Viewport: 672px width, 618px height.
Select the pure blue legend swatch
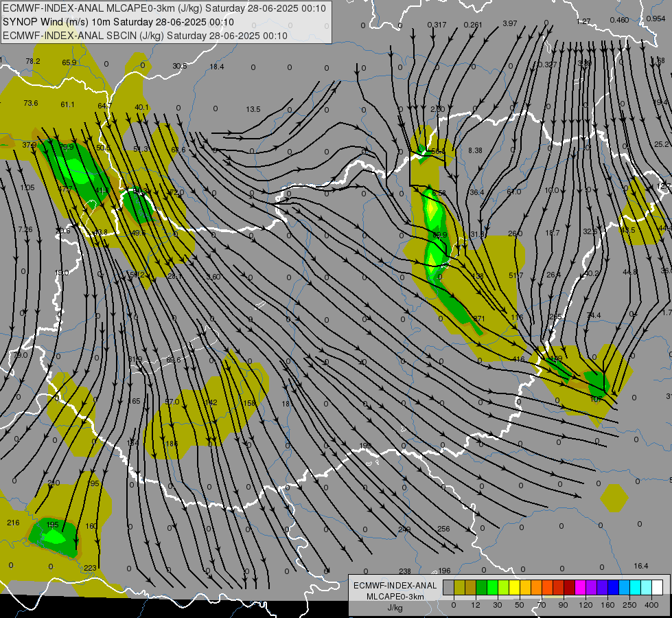[613, 587]
